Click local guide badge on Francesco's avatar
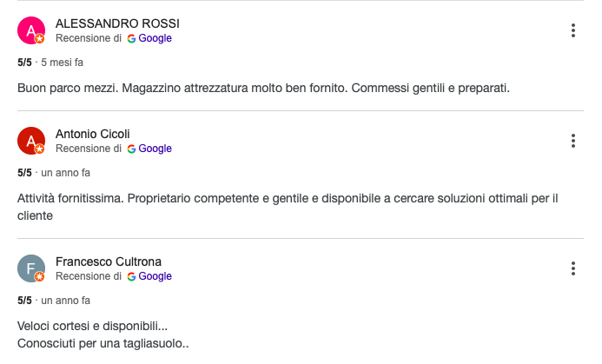The width and height of the screenshot is (602, 364). pyautogui.click(x=40, y=277)
